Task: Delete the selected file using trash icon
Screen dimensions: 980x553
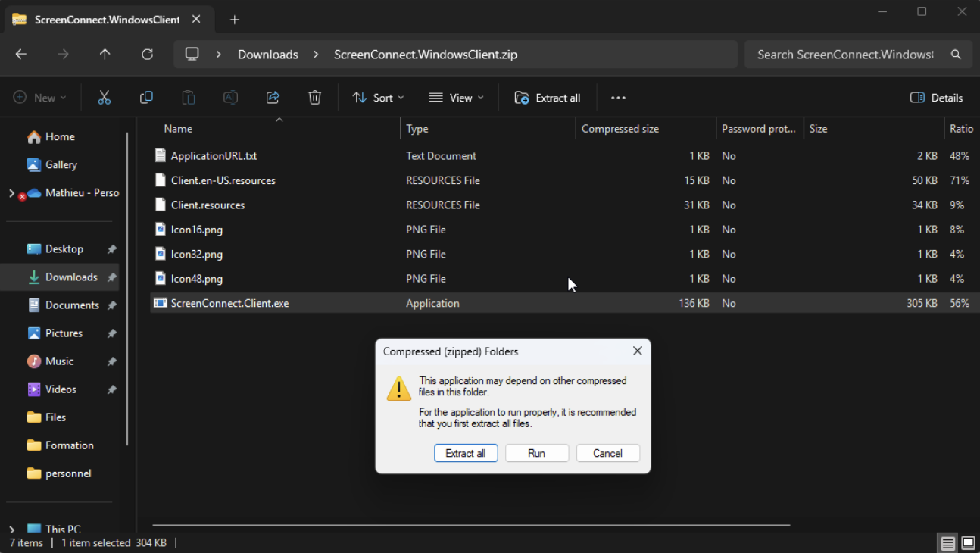Action: point(314,97)
